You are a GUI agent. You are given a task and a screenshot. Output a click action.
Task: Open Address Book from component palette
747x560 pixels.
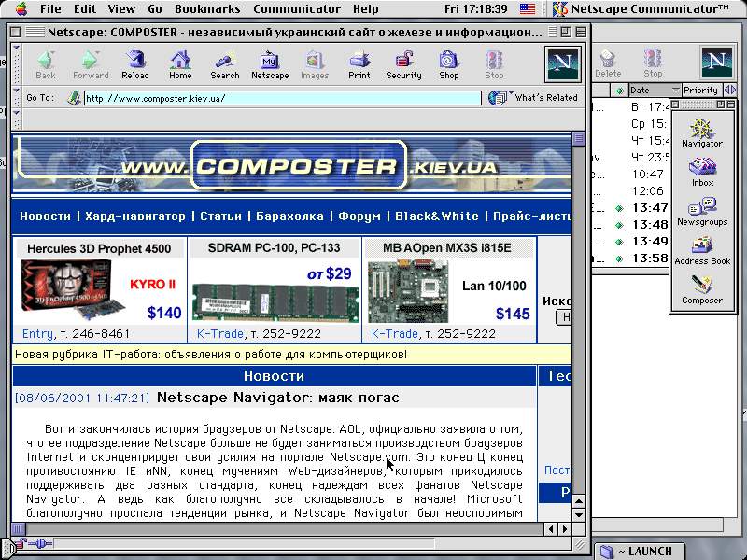coord(702,251)
